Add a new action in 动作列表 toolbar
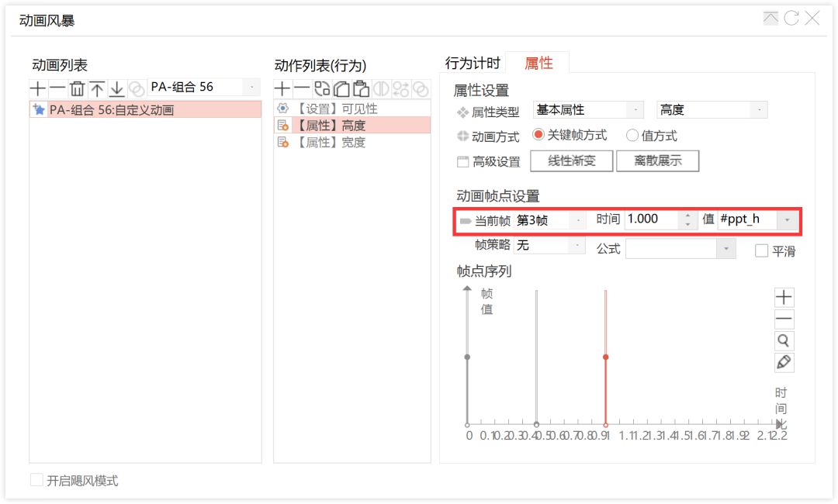This screenshot has width=838, height=504. tap(282, 88)
